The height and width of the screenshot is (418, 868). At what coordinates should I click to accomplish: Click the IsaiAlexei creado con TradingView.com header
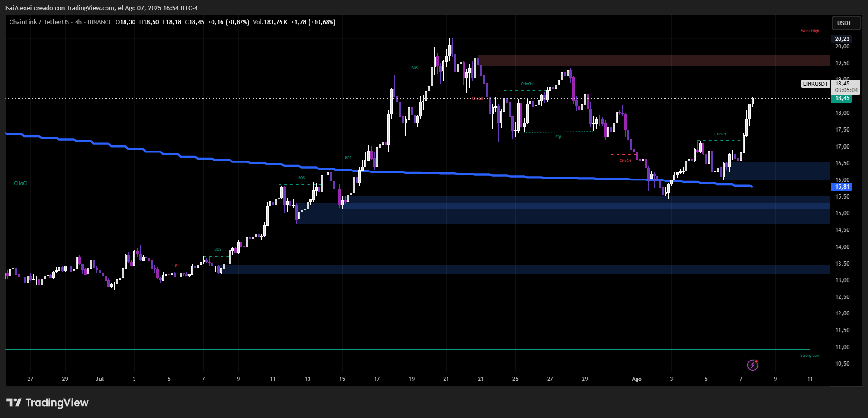[101, 8]
